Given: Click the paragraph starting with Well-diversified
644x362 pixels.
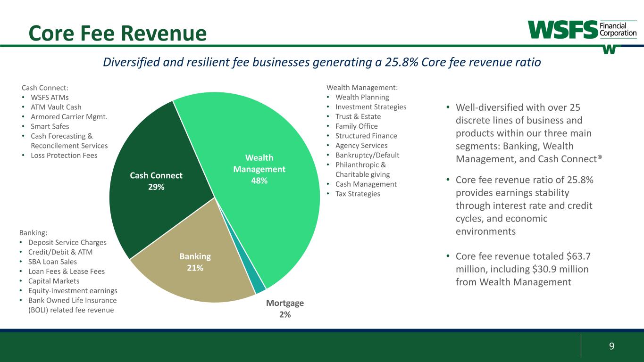Looking at the screenshot, I should tap(524, 133).
